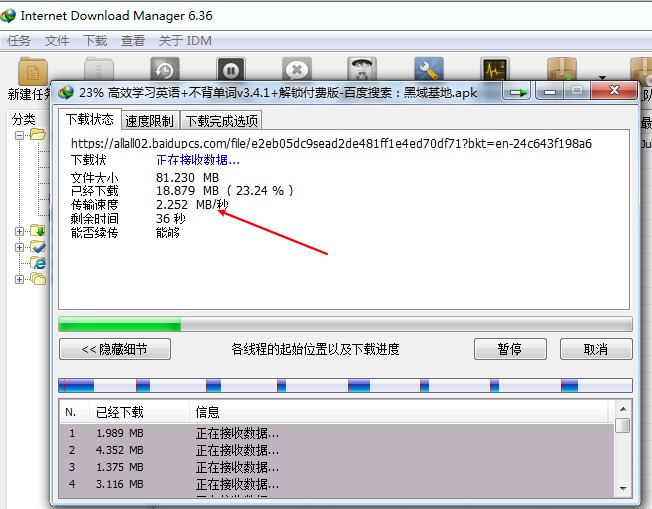
Task: Click the resume download toolbar icon
Action: pos(99,69)
